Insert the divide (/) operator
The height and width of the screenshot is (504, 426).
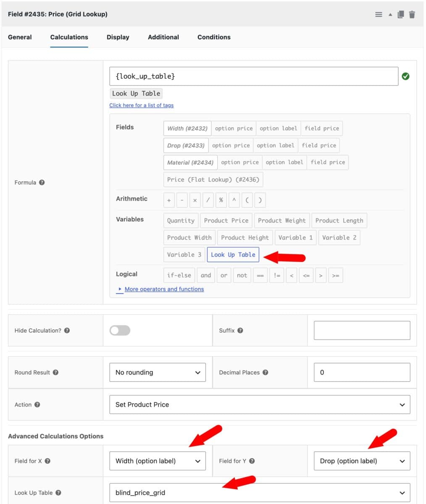(208, 200)
